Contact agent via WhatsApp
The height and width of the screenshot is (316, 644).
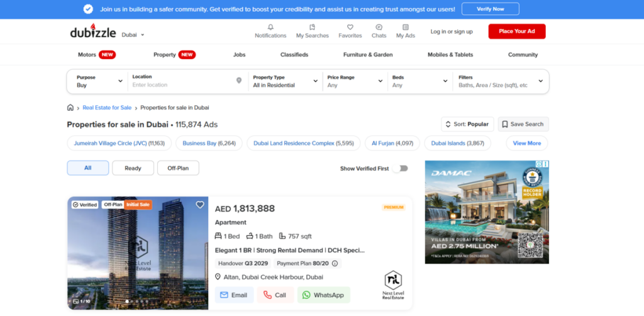(324, 295)
